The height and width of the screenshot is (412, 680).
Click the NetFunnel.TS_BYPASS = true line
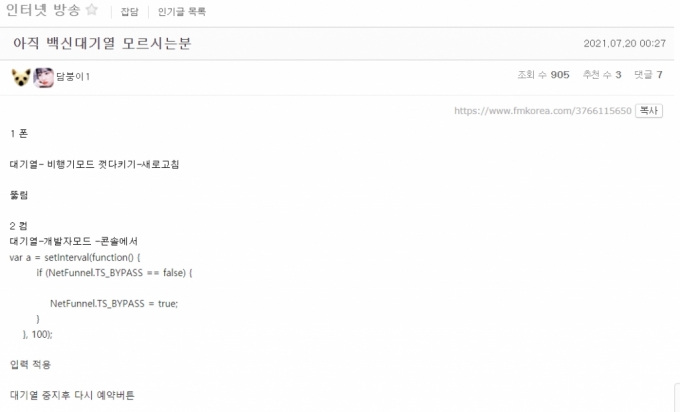click(114, 304)
